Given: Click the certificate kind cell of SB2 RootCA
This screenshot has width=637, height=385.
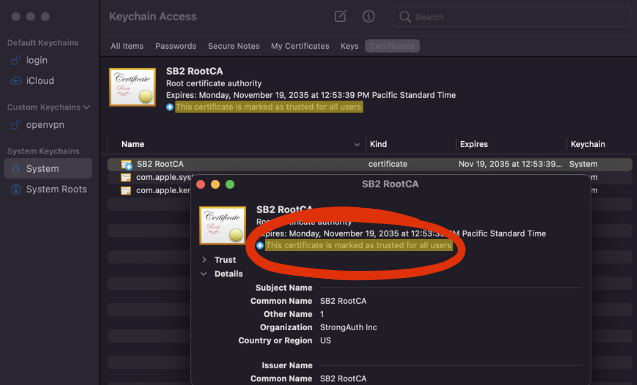Looking at the screenshot, I should [388, 164].
